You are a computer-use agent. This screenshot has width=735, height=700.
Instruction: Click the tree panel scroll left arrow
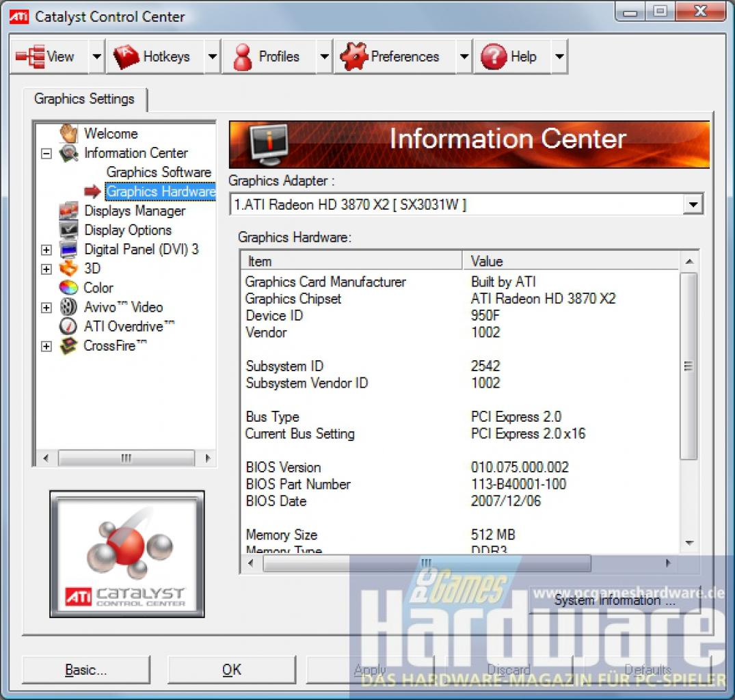[46, 458]
